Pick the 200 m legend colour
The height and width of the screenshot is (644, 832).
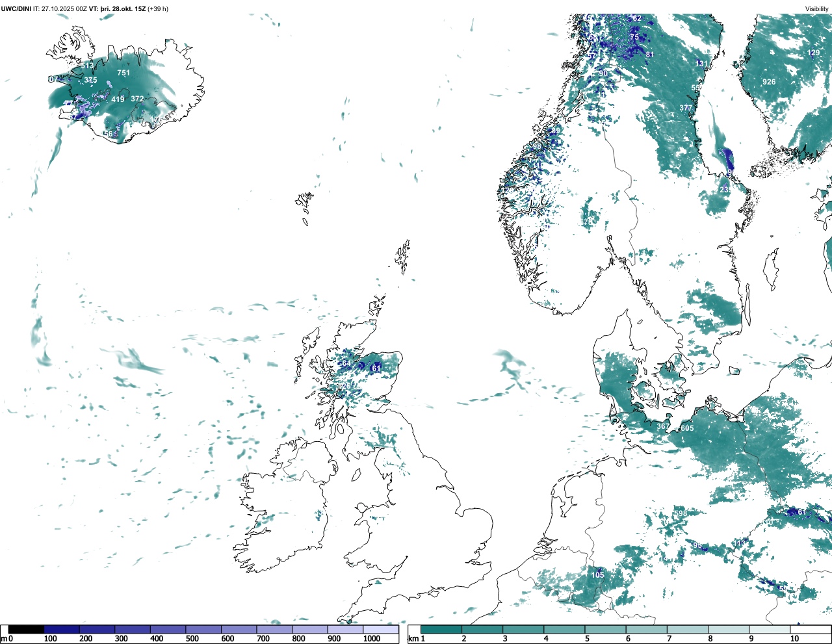[97, 629]
